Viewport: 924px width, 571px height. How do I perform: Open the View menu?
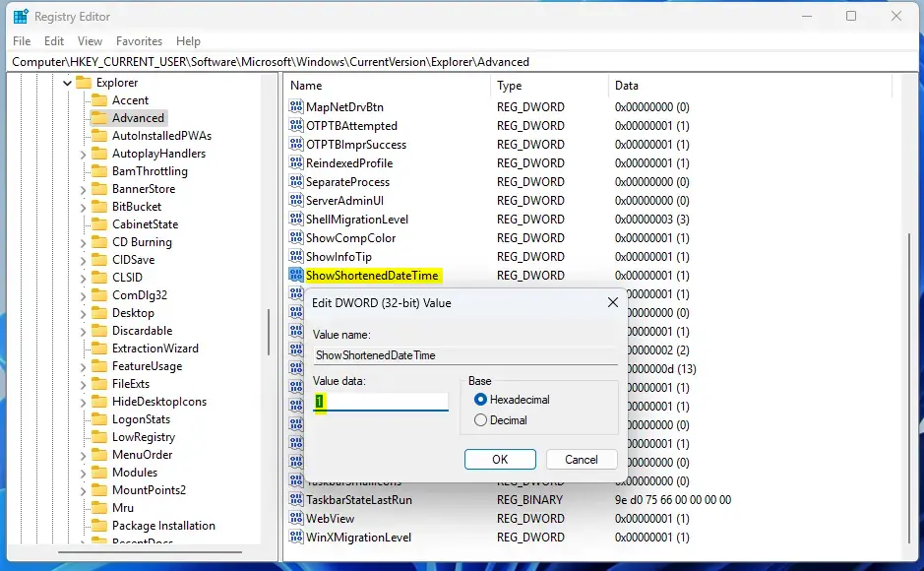[90, 41]
